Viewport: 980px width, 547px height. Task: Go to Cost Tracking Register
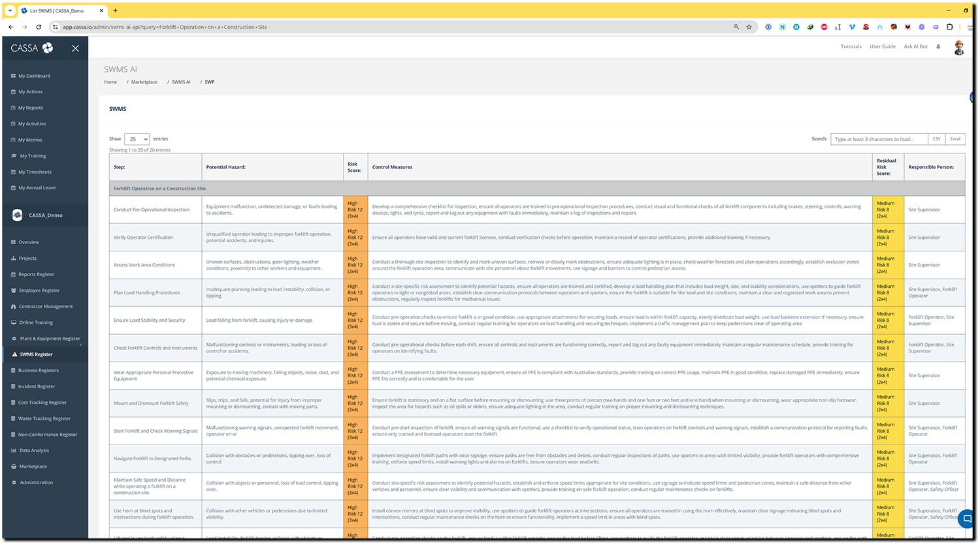42,403
